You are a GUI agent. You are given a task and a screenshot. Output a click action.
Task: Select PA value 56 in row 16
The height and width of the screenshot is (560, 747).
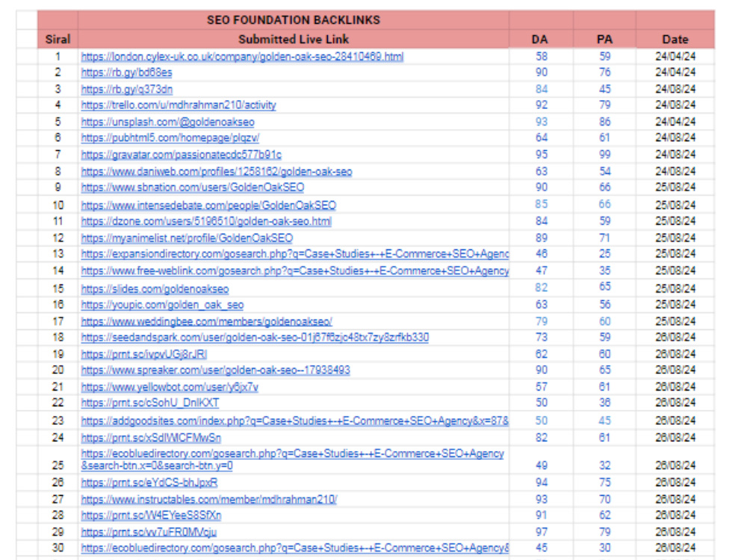click(x=605, y=305)
